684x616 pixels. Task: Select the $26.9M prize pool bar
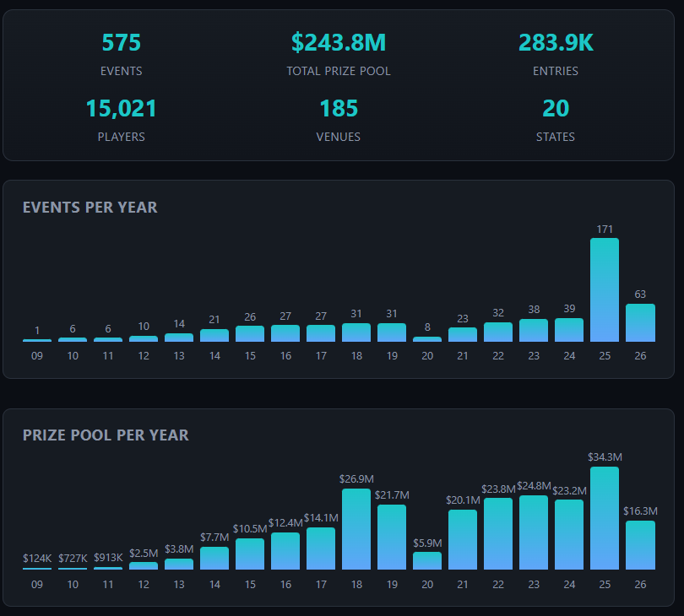click(x=356, y=529)
